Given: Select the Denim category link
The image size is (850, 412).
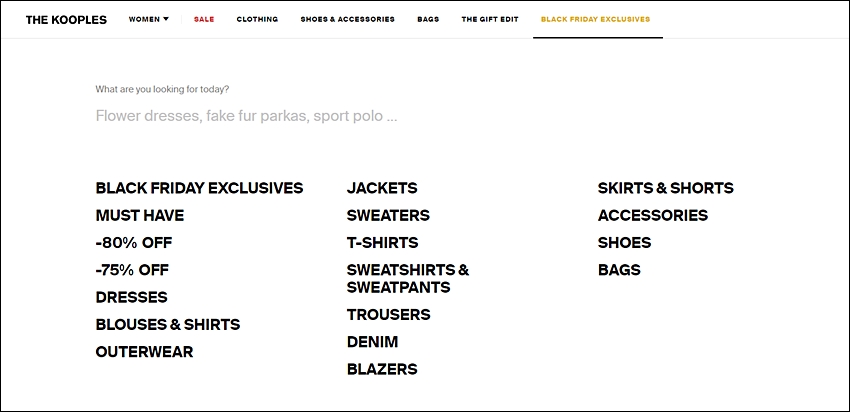Looking at the screenshot, I should [372, 342].
